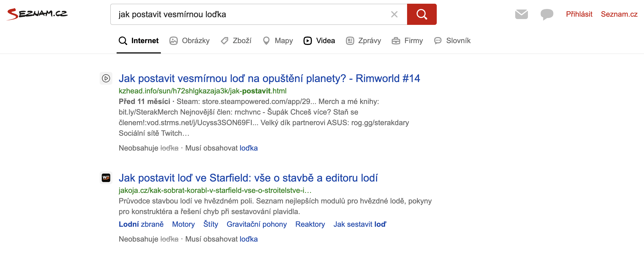The image size is (644, 254).
Task: Open the Motory sitelink
Action: 183,224
